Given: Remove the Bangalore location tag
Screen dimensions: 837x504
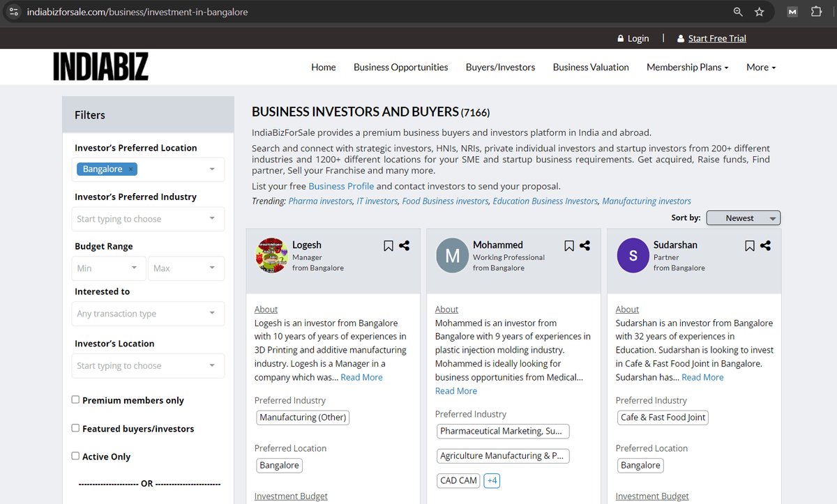Looking at the screenshot, I should click(130, 169).
